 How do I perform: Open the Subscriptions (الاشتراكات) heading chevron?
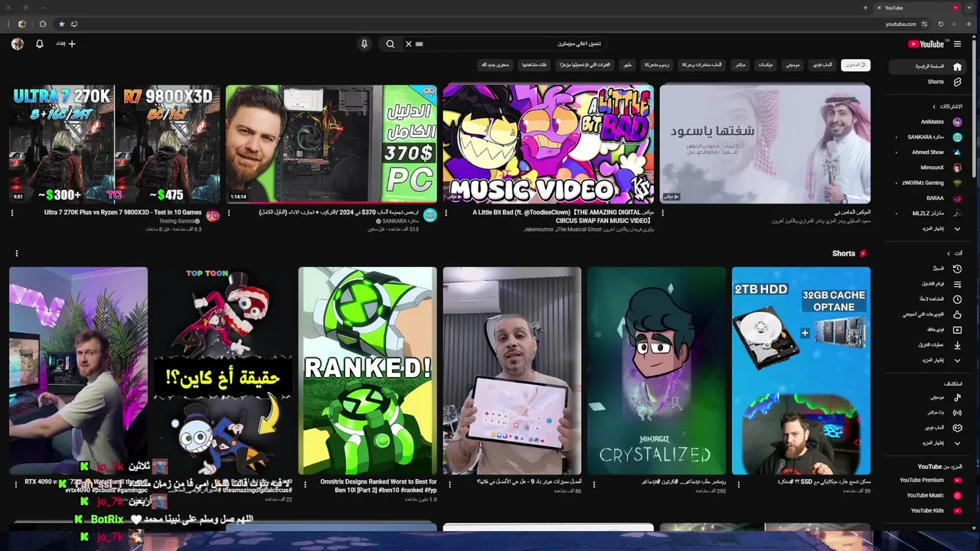(934, 106)
